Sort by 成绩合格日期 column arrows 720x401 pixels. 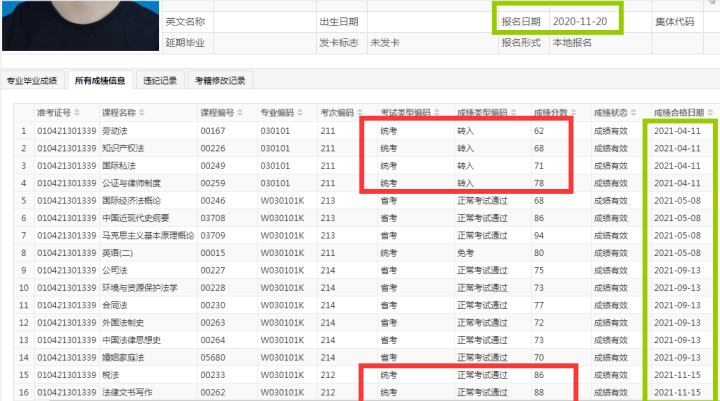(x=710, y=113)
